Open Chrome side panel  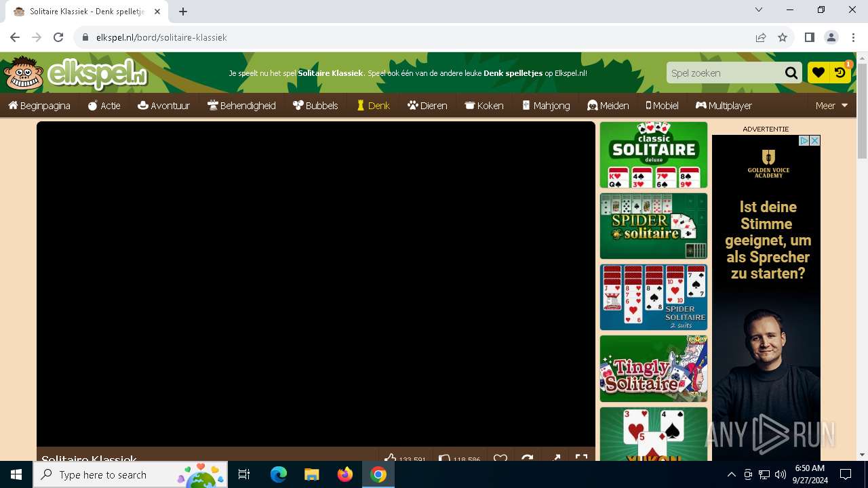(809, 37)
